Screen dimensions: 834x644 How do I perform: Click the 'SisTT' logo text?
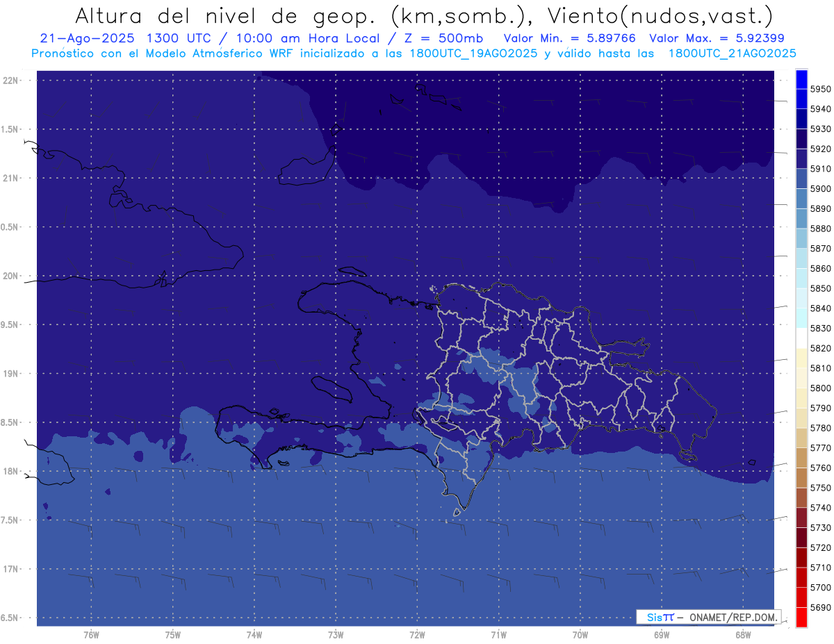660,617
